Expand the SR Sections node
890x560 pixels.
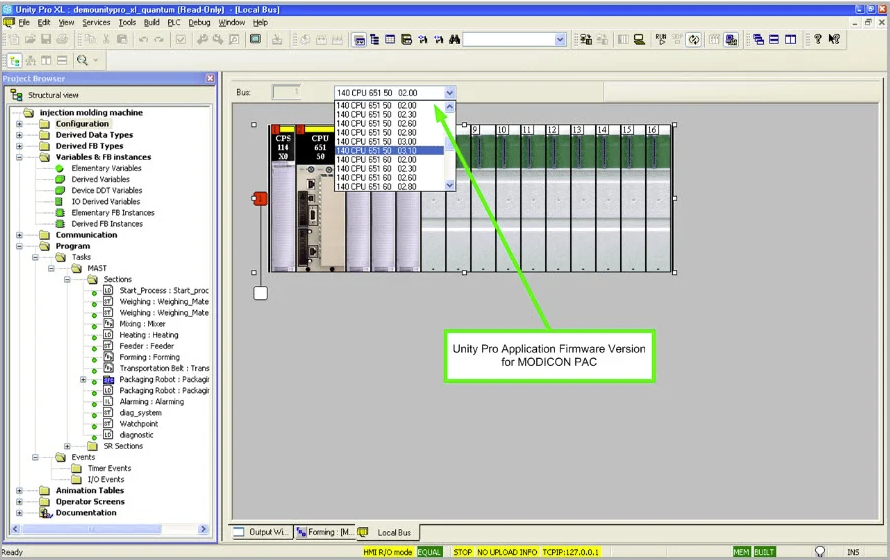[x=67, y=446]
